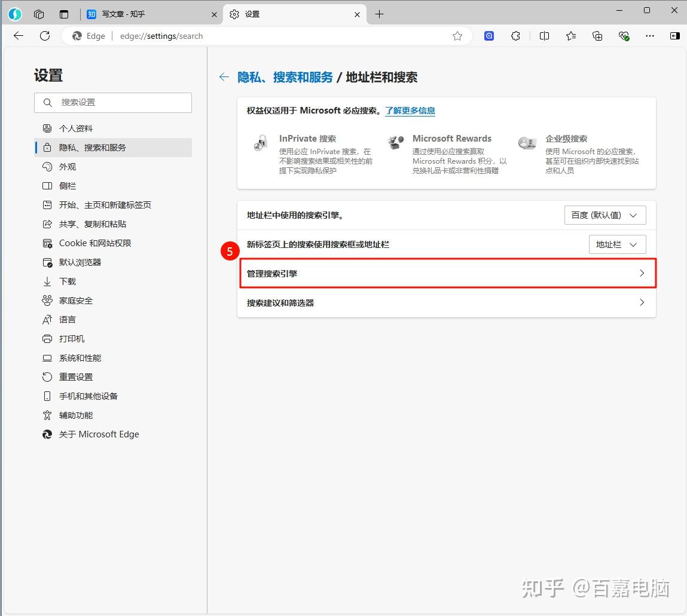
Task: Open 关于 Microsoft Edge section
Action: pyautogui.click(x=113, y=434)
